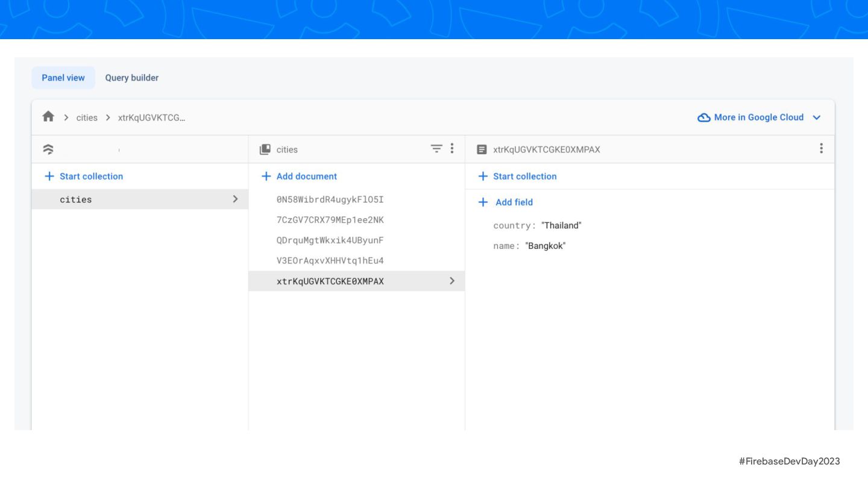Open the cities collection three-dot menu

(452, 148)
